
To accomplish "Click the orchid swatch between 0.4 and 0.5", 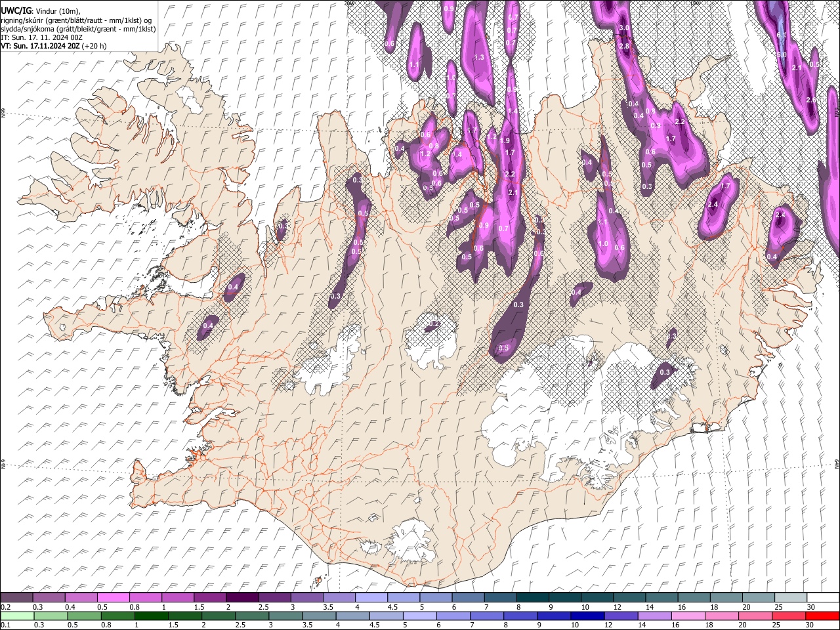I will pos(81,597).
